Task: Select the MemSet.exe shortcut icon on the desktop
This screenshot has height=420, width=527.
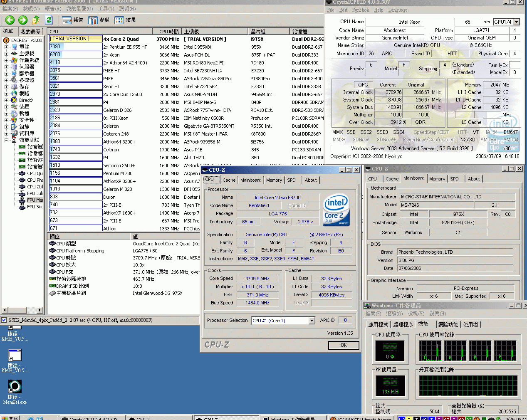Action: click(15, 386)
